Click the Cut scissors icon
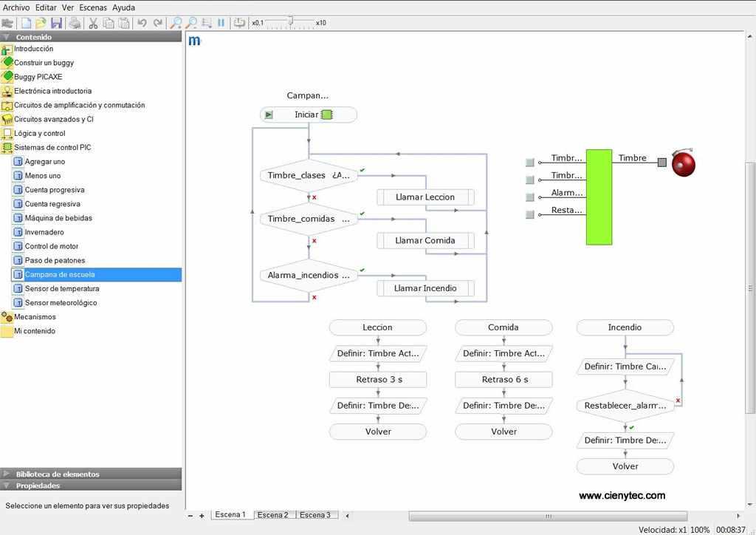This screenshot has height=535, width=756. point(94,23)
